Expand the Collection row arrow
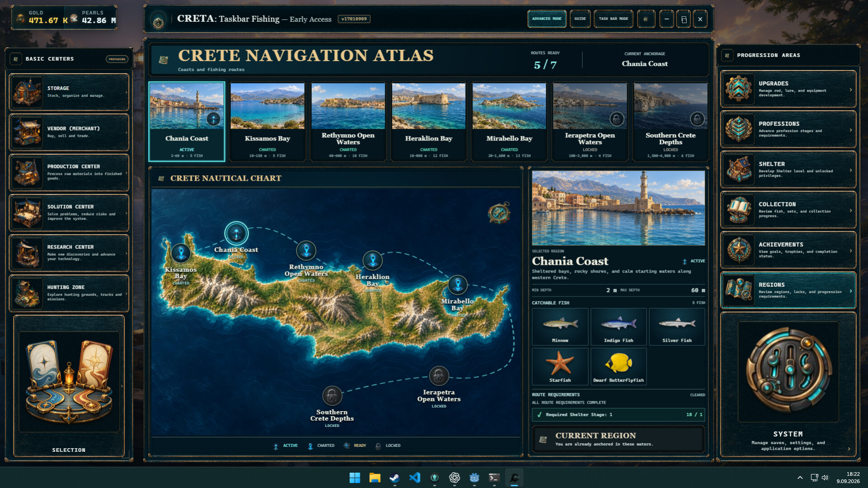 click(850, 210)
